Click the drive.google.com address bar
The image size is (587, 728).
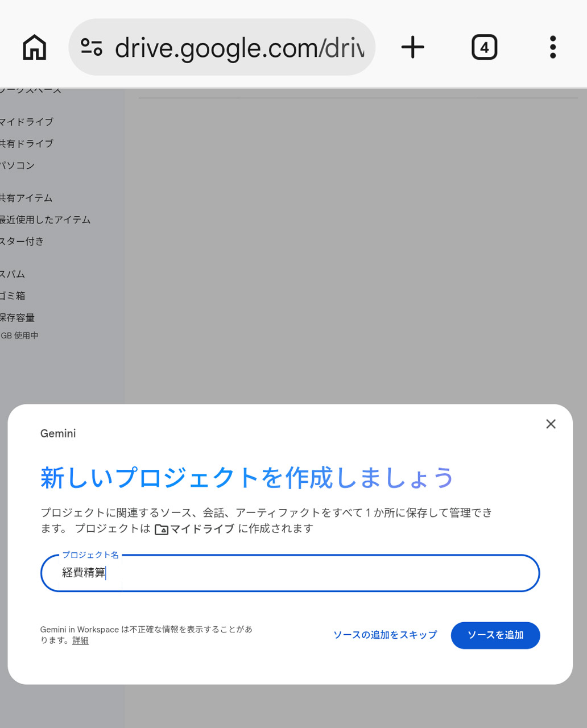(222, 47)
